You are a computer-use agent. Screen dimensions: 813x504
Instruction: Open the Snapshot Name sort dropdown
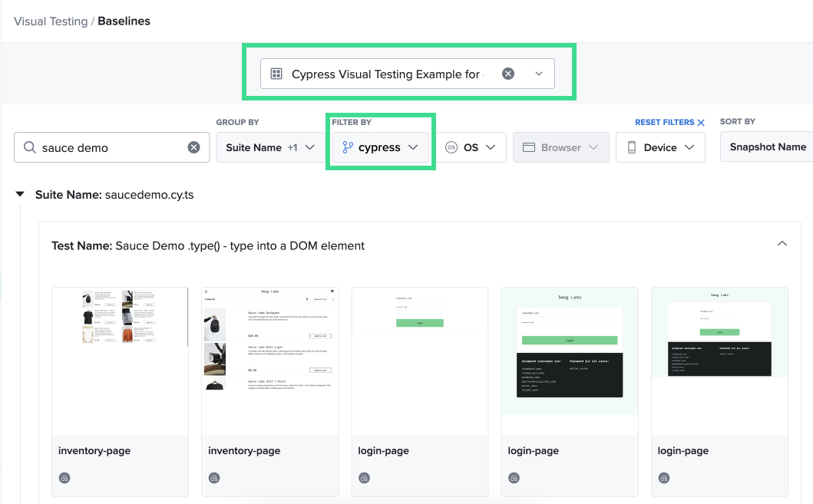[x=767, y=147]
